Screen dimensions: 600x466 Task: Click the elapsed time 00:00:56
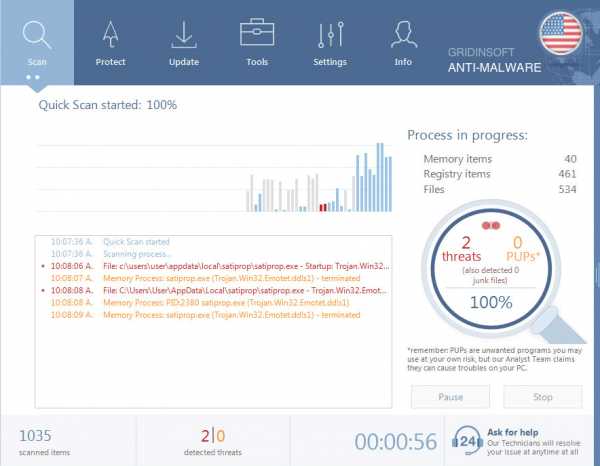tap(395, 442)
